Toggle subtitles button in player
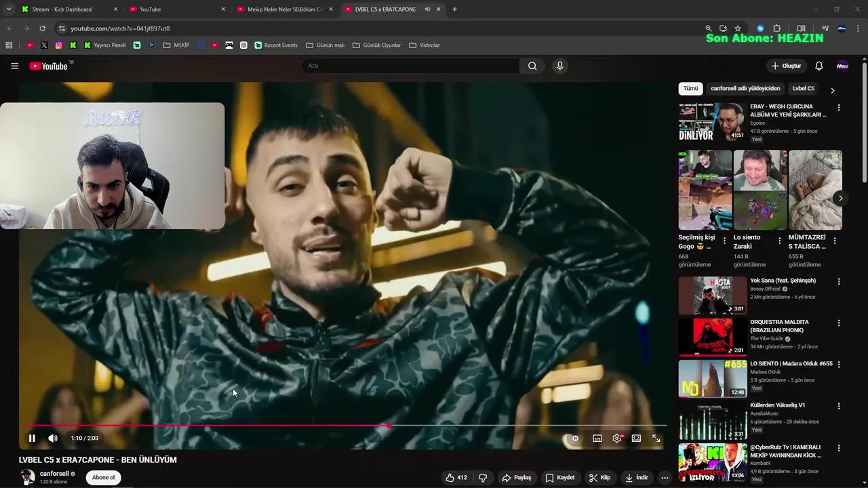Viewport: 868px width, 488px height. tap(597, 439)
